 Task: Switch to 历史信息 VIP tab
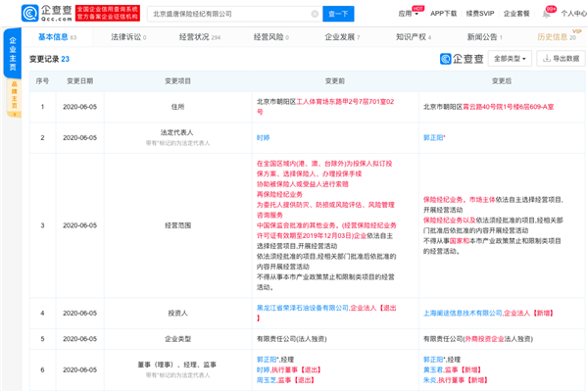coord(557,37)
